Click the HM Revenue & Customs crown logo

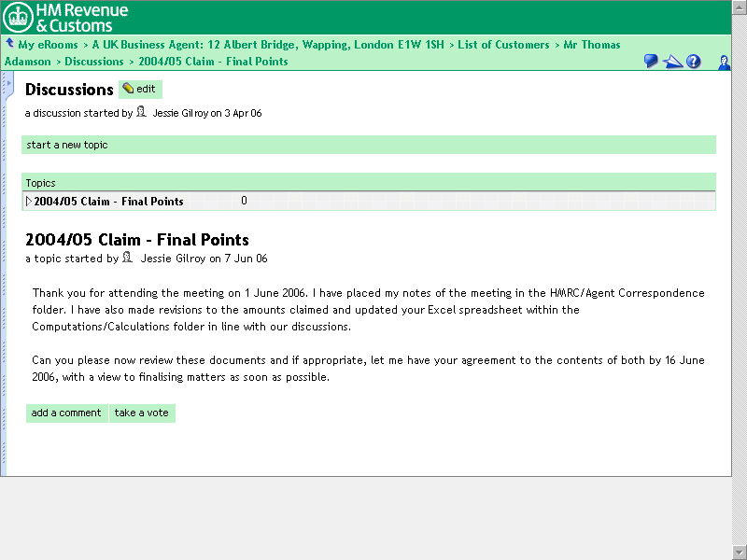[19, 16]
